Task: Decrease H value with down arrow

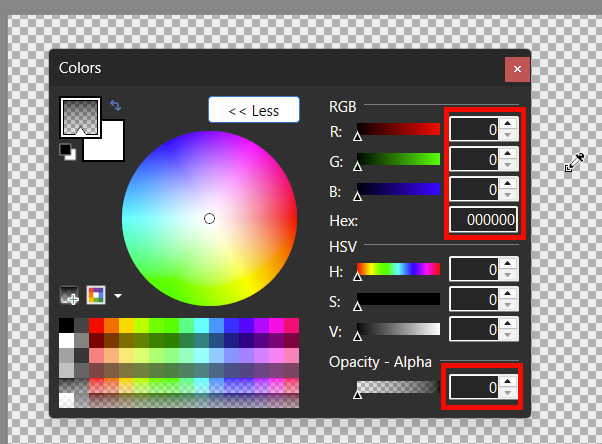Action: point(508,275)
